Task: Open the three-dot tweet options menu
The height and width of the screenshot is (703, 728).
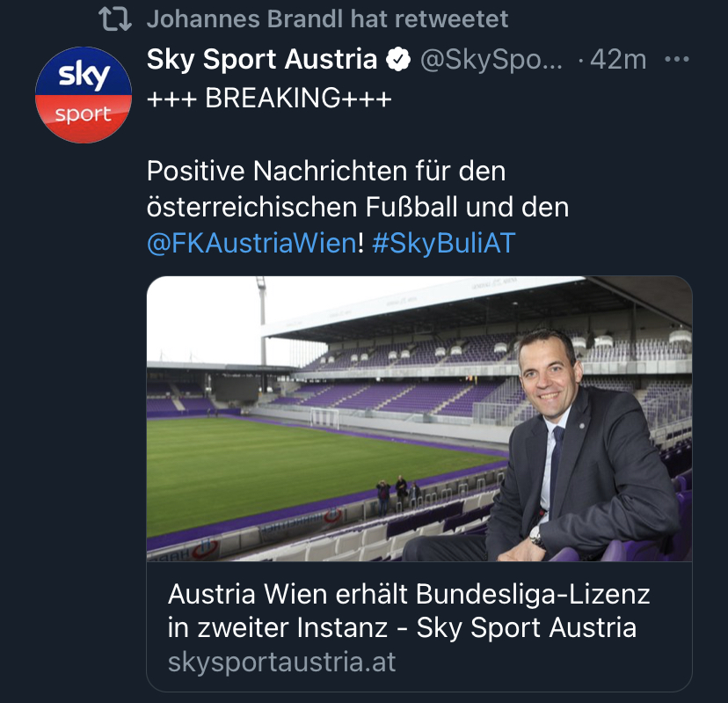Action: click(676, 60)
